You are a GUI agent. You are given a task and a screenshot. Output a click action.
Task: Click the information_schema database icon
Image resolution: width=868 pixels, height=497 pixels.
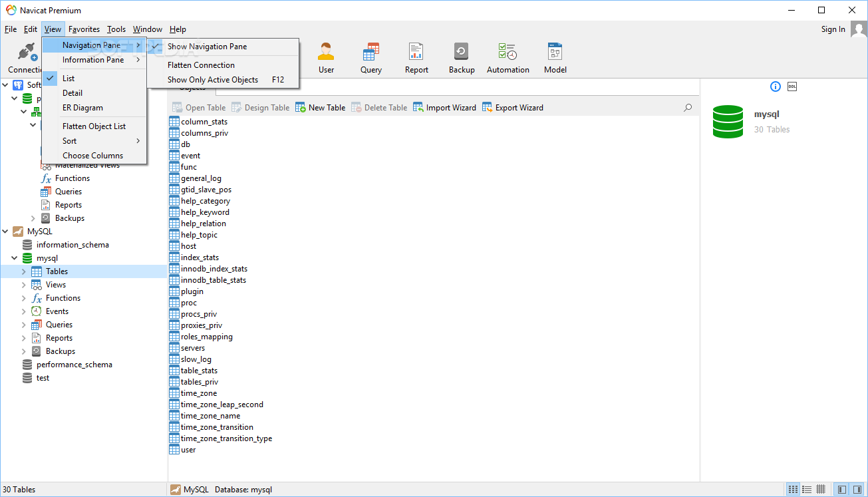[x=27, y=245]
